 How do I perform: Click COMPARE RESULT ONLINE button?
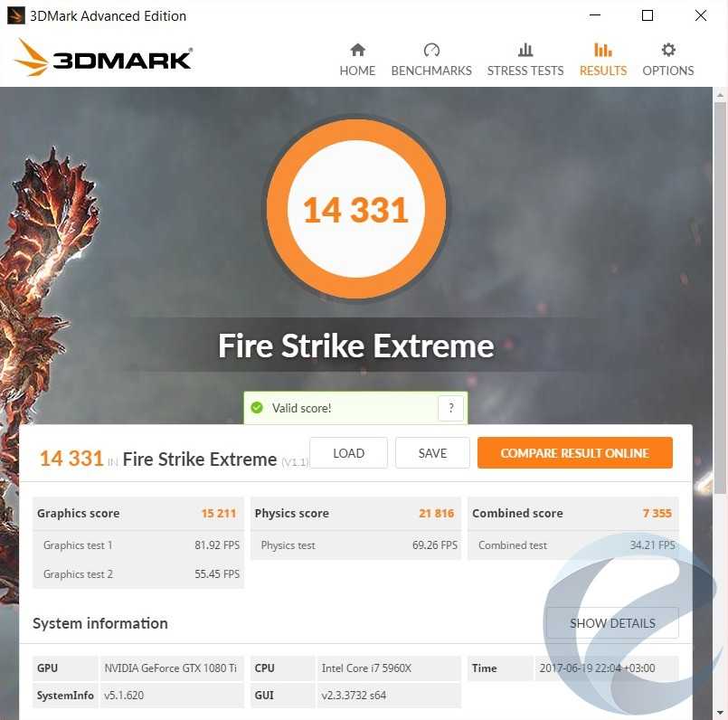click(x=575, y=453)
